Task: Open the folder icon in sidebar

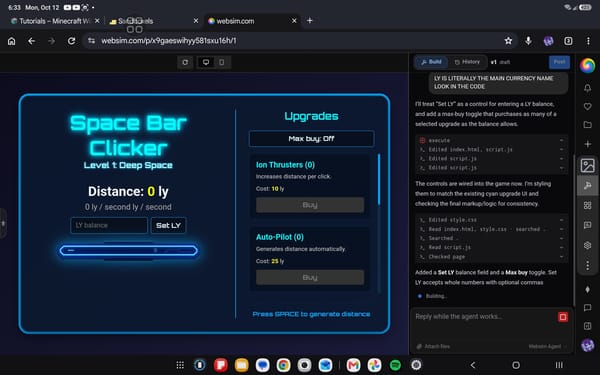Action: coord(587,125)
